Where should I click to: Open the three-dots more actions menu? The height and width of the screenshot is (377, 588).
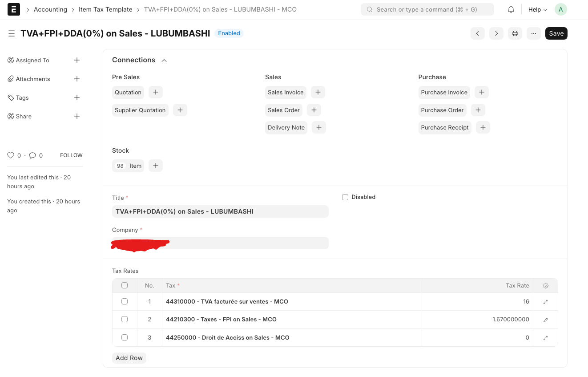click(x=533, y=33)
